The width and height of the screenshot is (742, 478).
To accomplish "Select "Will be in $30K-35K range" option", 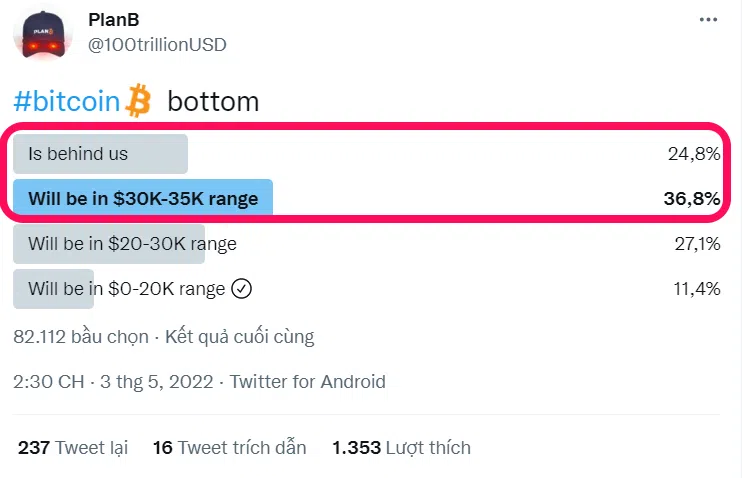I will pos(143,198).
